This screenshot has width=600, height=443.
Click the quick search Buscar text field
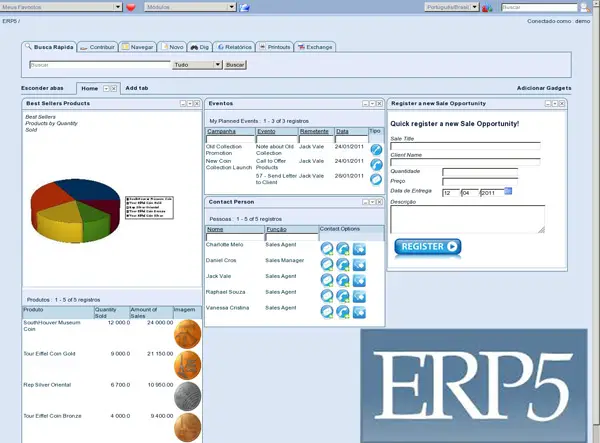coord(99,65)
